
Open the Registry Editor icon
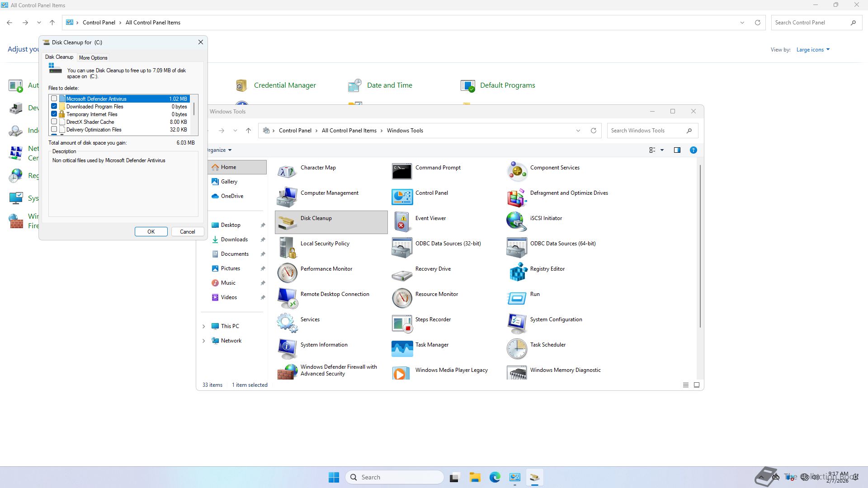tap(517, 272)
